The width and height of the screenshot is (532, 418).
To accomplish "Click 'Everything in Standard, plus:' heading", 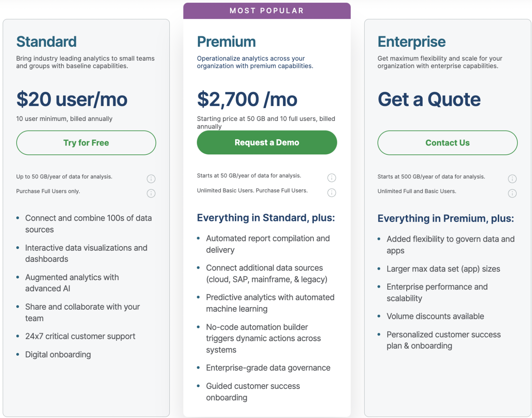I will click(266, 218).
